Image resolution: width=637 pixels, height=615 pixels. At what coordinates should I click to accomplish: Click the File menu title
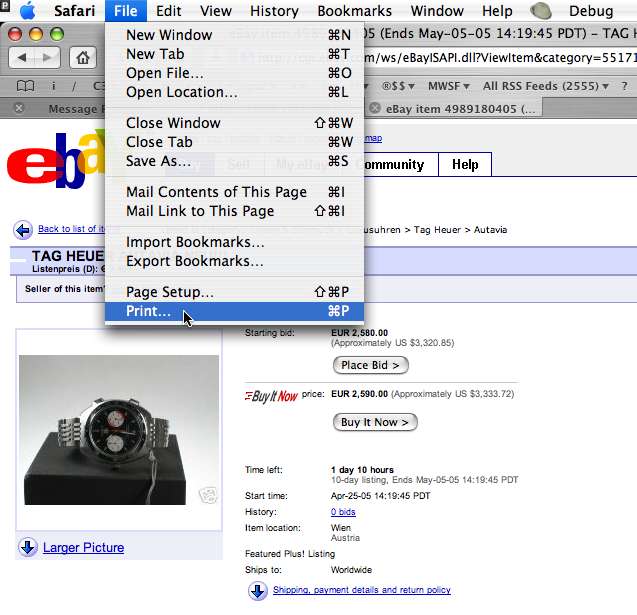(126, 11)
